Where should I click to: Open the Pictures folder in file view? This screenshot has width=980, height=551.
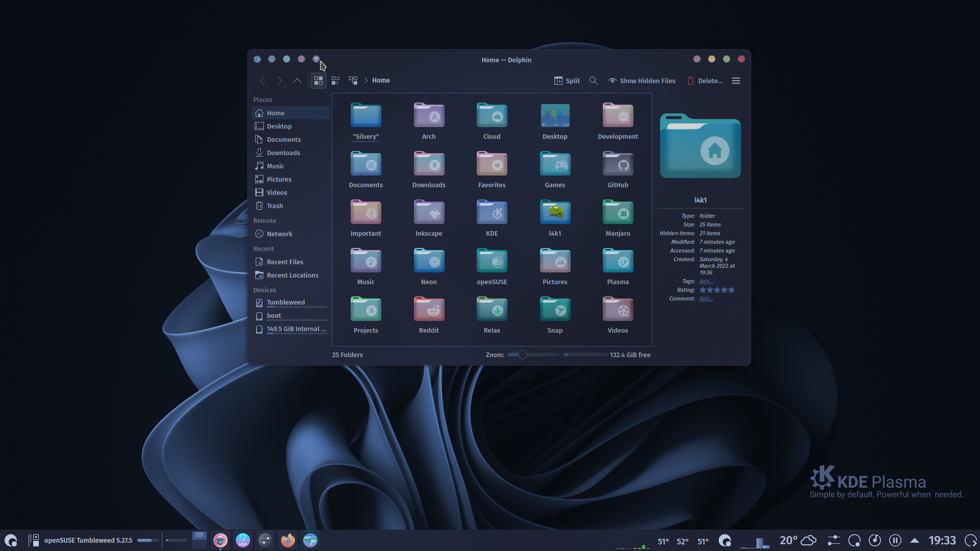555,266
